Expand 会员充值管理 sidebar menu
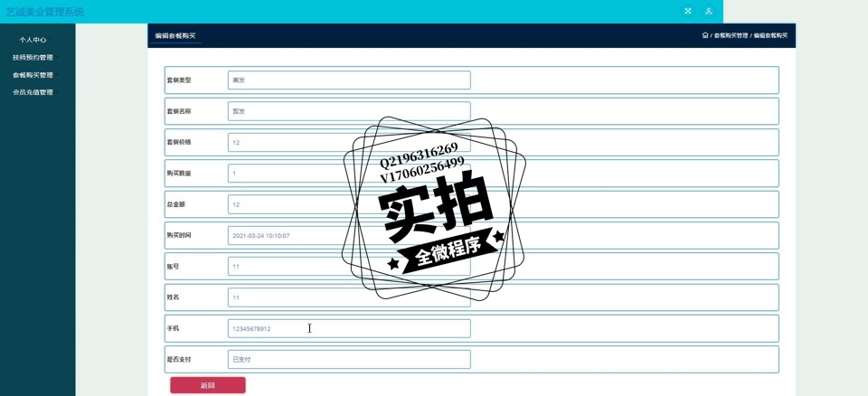868x396 pixels. (33, 92)
